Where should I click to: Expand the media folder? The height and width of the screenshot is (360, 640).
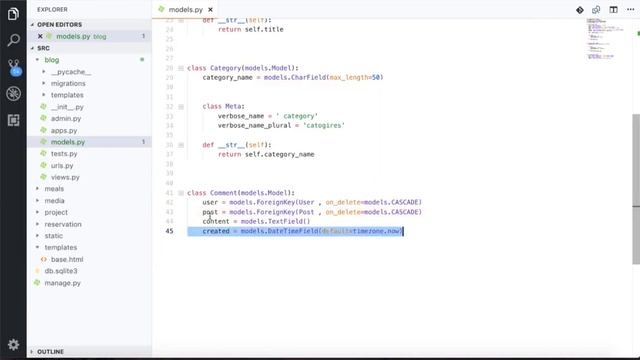coord(38,201)
